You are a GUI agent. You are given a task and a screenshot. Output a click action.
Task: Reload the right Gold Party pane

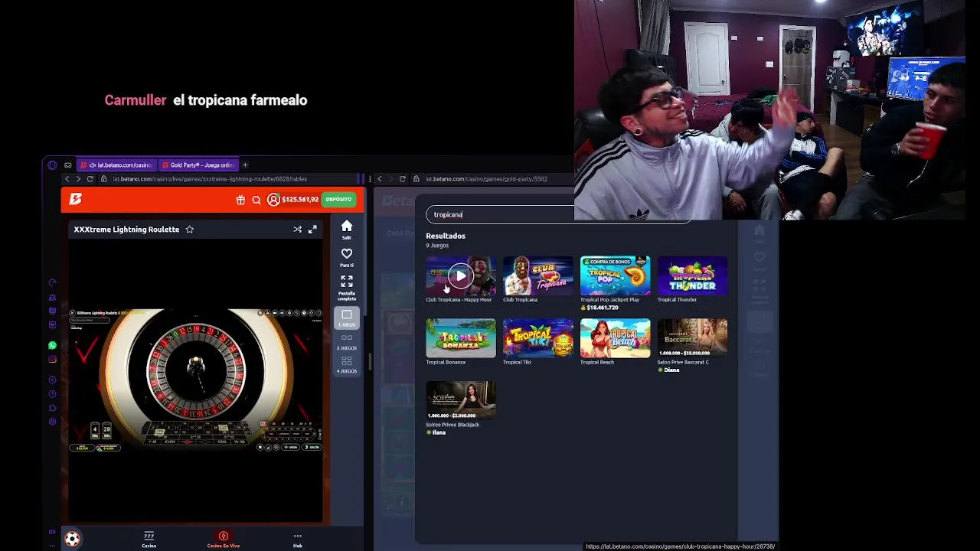pyautogui.click(x=402, y=179)
